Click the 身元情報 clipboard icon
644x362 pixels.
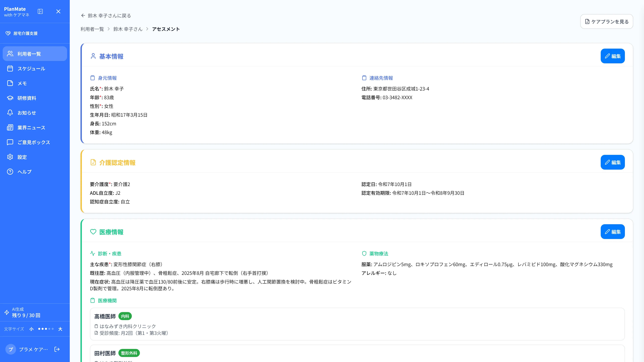[x=93, y=78]
